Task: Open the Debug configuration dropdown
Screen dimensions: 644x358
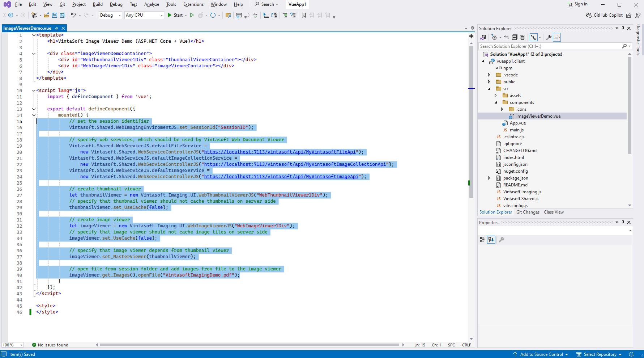Action: (x=110, y=15)
